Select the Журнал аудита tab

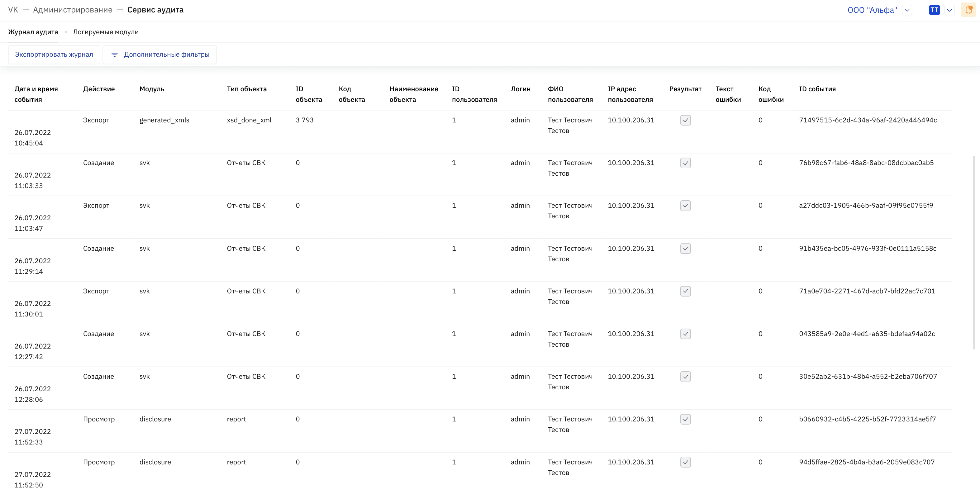point(33,32)
